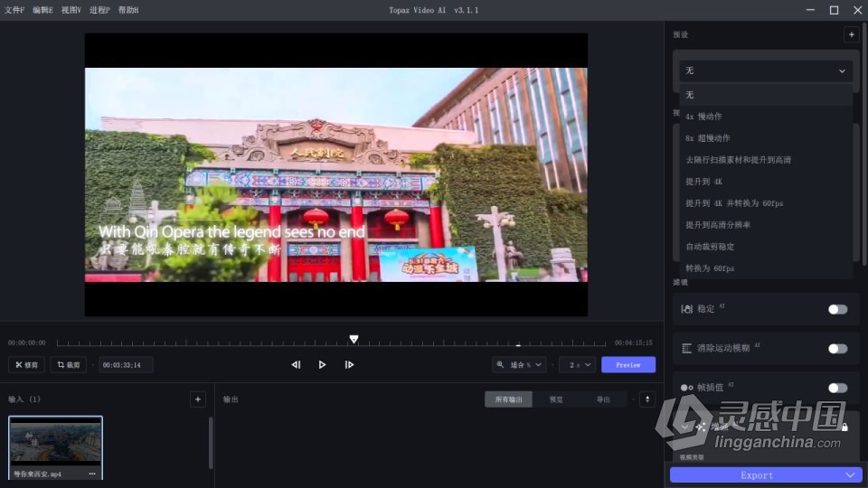This screenshot has width=868, height=488.
Task: Open the 视图V menu
Action: 71,10
